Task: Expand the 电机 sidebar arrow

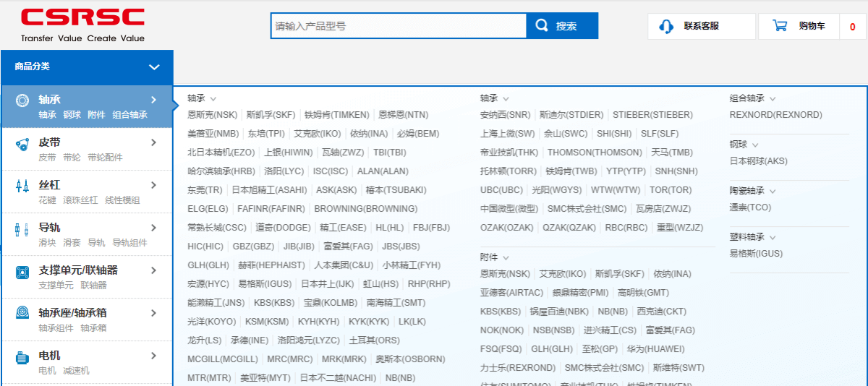Action: [153, 356]
